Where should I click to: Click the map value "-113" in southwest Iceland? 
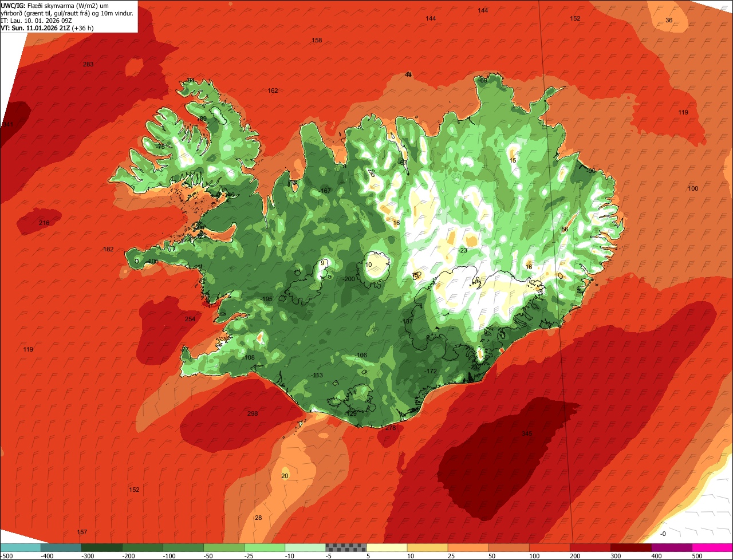[317, 376]
